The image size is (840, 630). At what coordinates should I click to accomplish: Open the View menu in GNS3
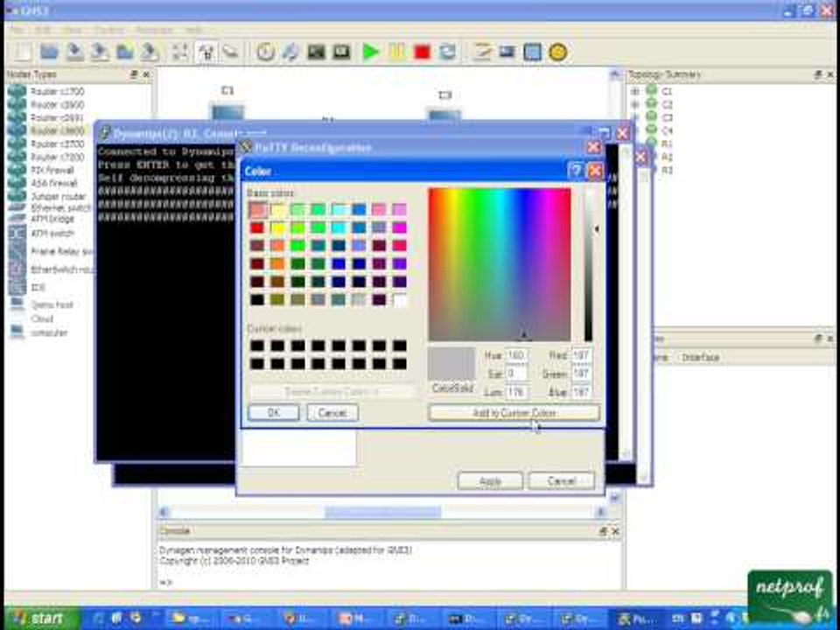73,30
